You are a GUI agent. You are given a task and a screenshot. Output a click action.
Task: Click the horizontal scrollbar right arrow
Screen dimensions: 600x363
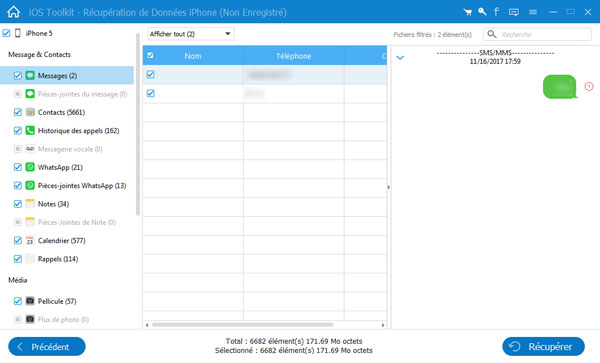click(383, 325)
